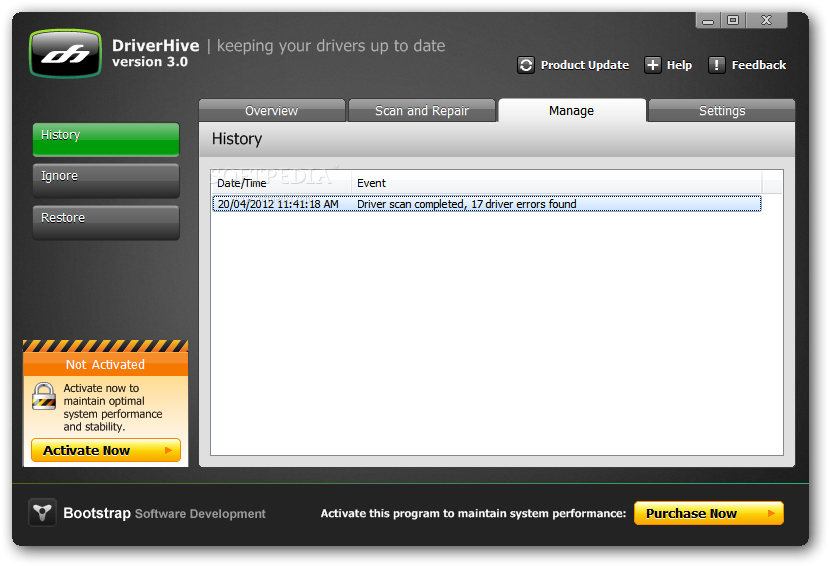The image size is (829, 566).
Task: Click the Bootstrap Software Development text
Action: 164,513
